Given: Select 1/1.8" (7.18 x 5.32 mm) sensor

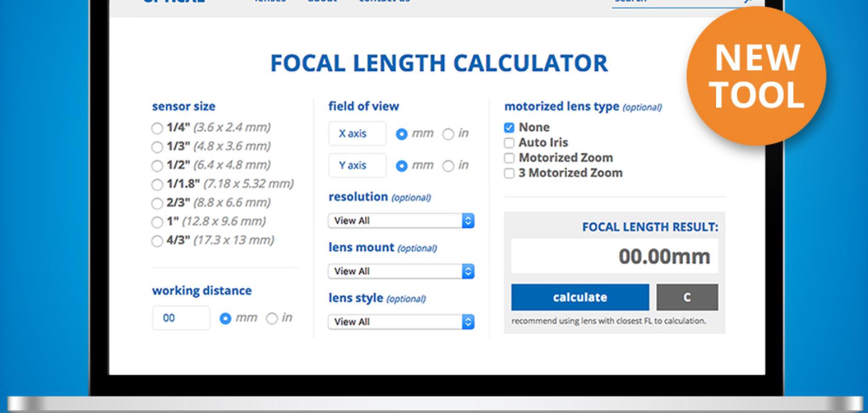Looking at the screenshot, I should 157,184.
